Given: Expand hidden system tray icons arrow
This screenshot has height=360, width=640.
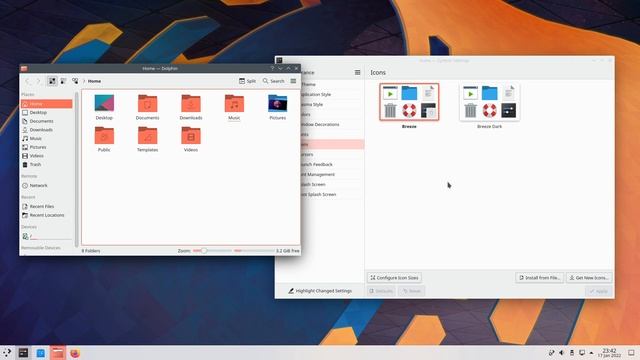Looking at the screenshot, I should pyautogui.click(x=591, y=353).
